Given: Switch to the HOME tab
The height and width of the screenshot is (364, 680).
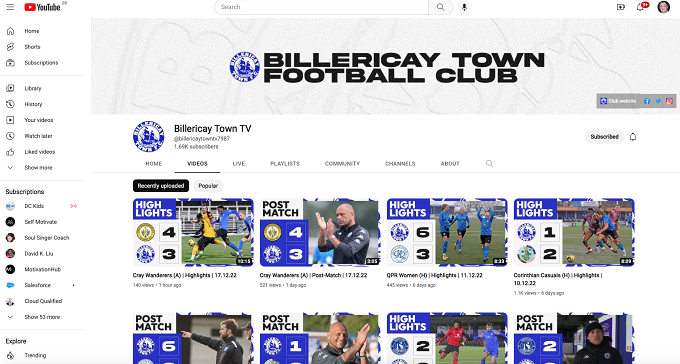Looking at the screenshot, I should pos(154,164).
